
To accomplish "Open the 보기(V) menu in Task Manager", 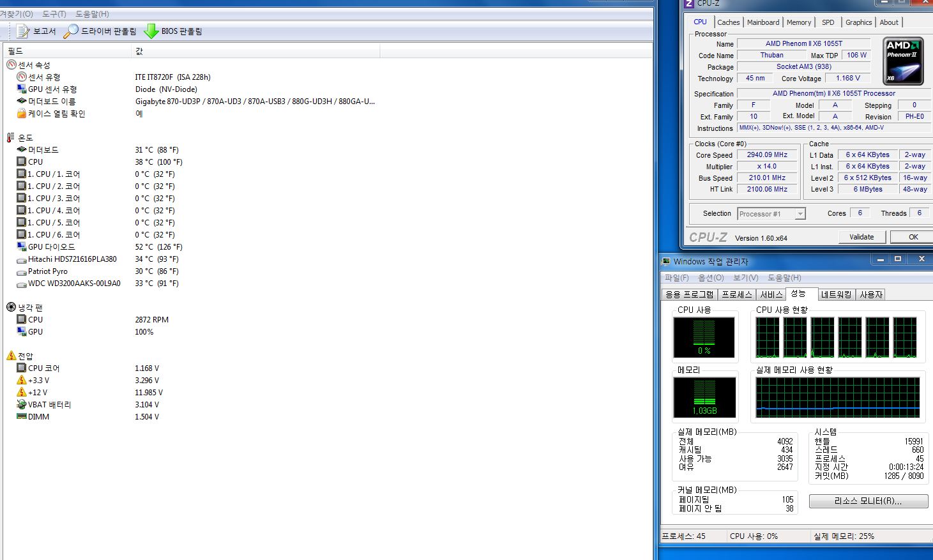I will (x=745, y=278).
